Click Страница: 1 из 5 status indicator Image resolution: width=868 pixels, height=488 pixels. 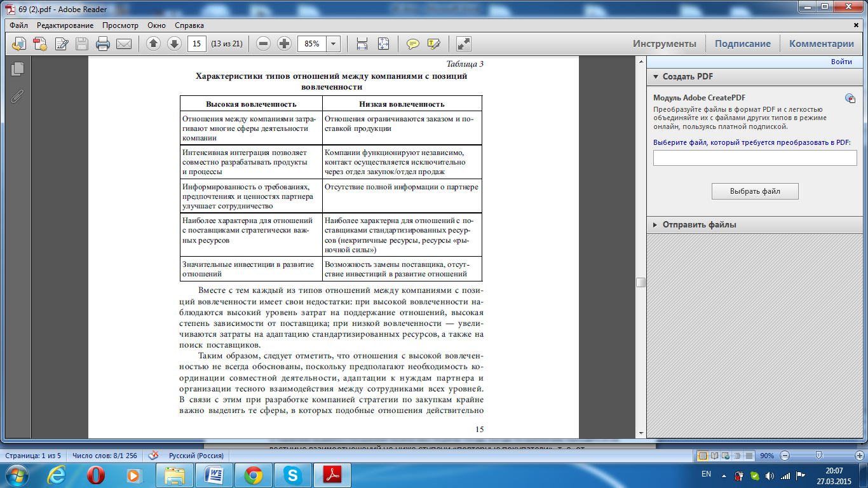pyautogui.click(x=33, y=456)
